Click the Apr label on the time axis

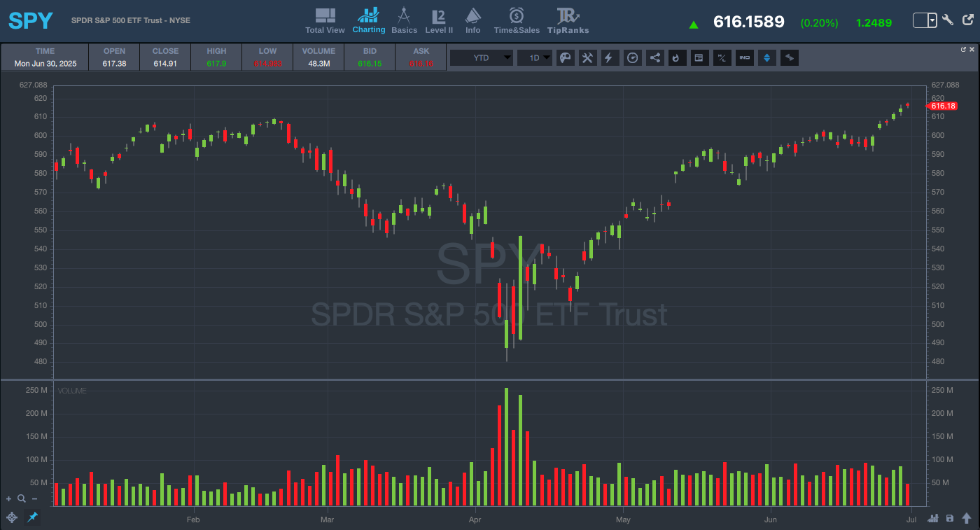475,519
